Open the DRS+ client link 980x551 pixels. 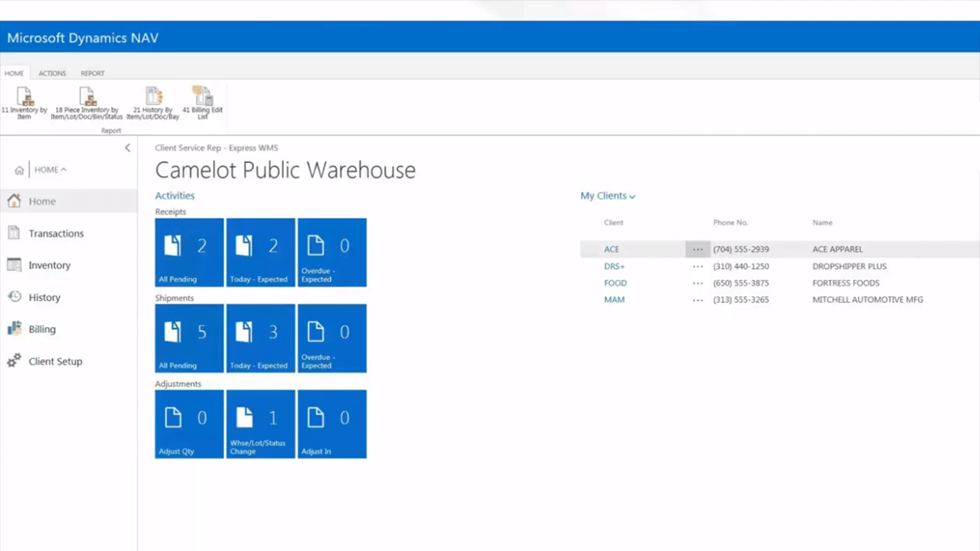pos(614,266)
